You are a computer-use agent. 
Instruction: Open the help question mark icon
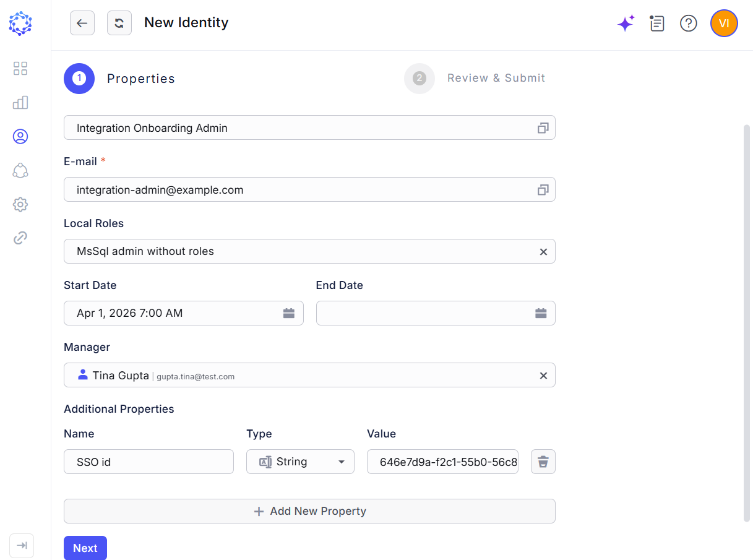689,24
